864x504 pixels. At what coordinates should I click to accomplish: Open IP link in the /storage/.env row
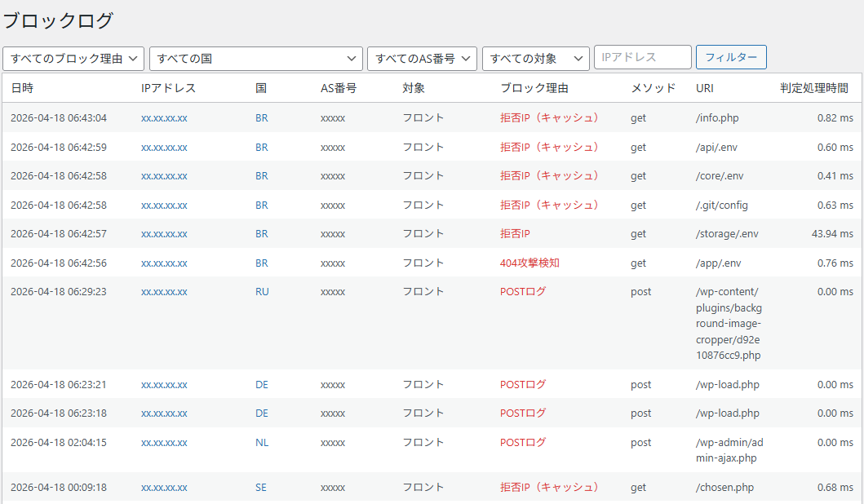point(164,233)
